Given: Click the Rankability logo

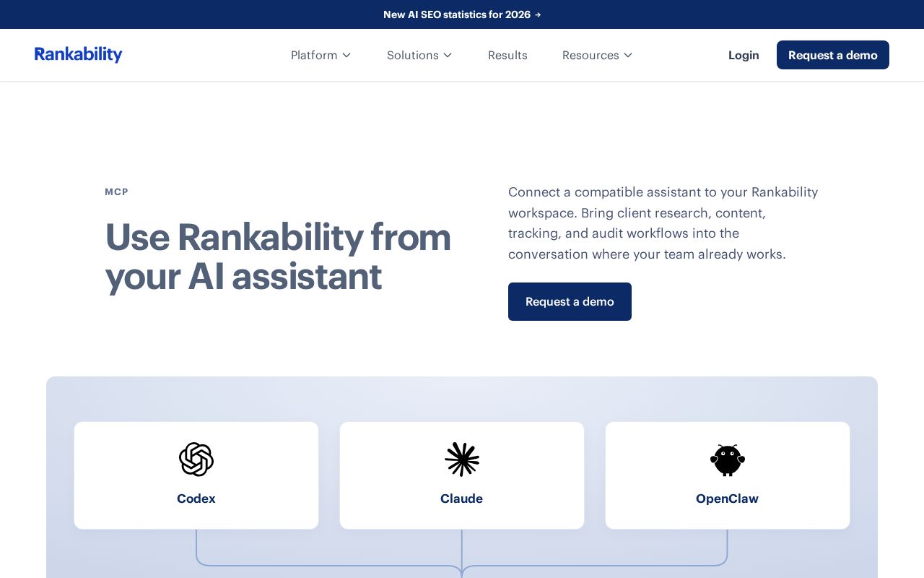Looking at the screenshot, I should pyautogui.click(x=78, y=55).
